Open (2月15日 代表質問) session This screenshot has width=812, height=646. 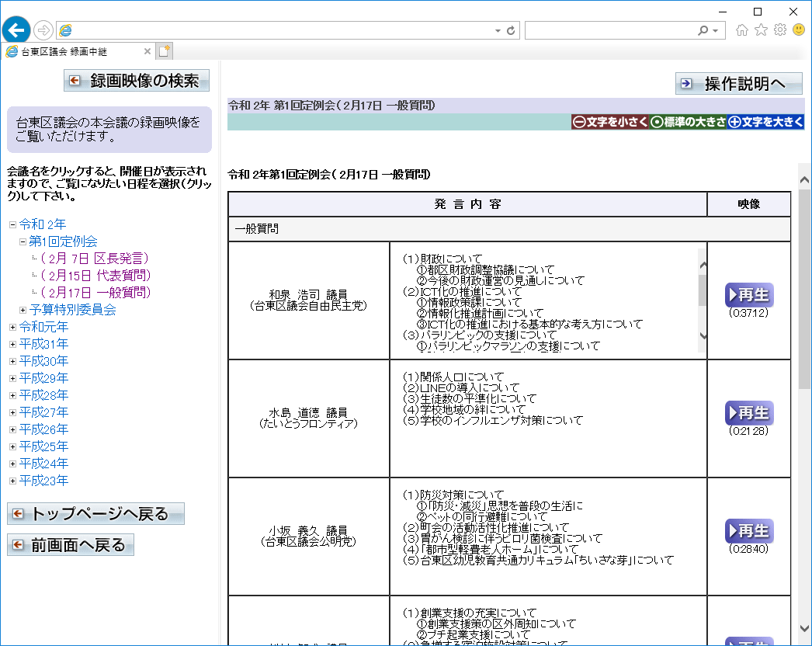[95, 275]
